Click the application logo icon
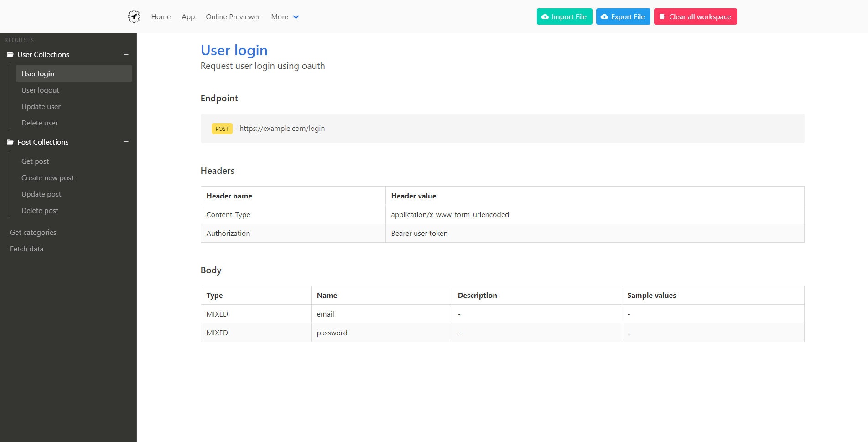The width and height of the screenshot is (868, 442). click(x=134, y=16)
